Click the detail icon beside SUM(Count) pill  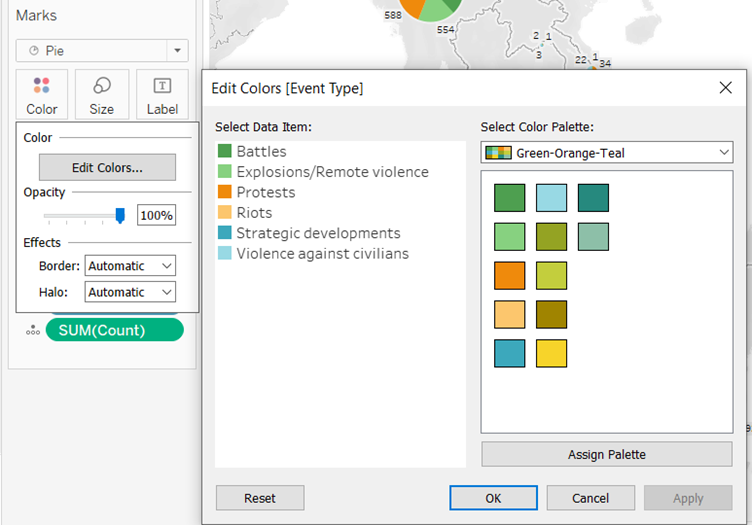[x=33, y=330]
